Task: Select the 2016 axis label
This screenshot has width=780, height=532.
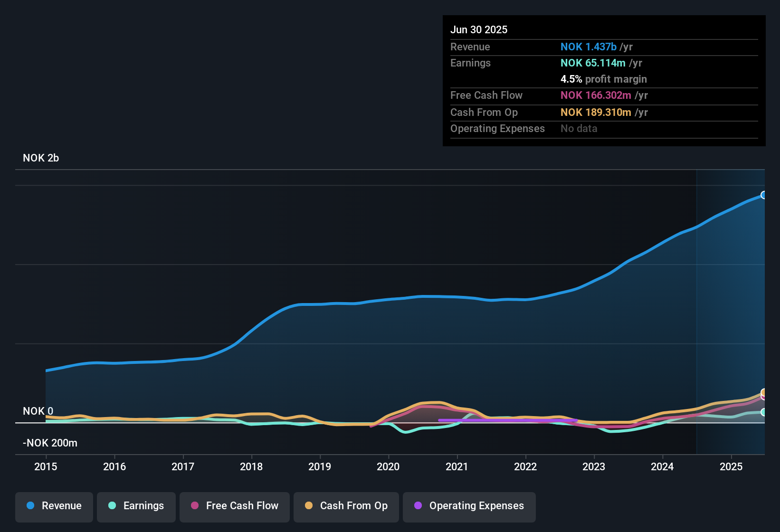Action: coord(114,466)
